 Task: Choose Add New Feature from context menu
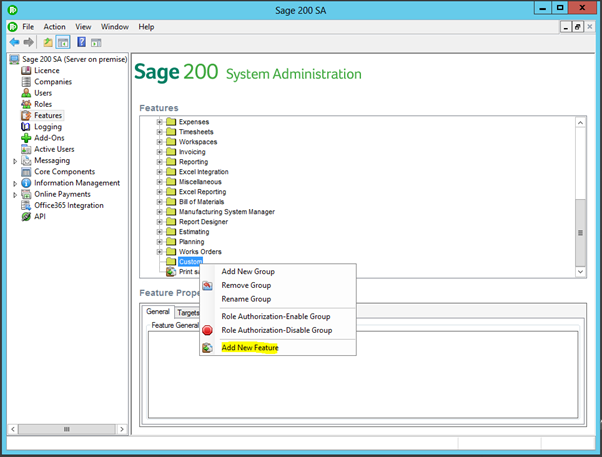tap(278, 348)
